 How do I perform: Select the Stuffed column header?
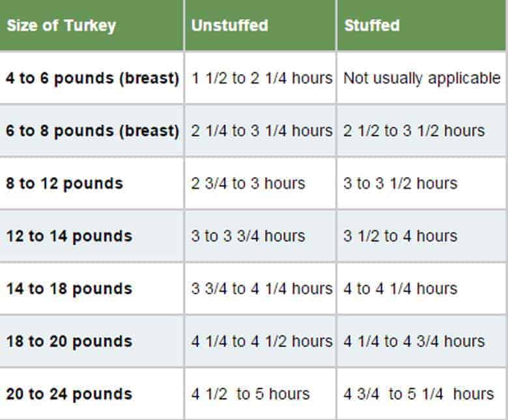(x=421, y=25)
